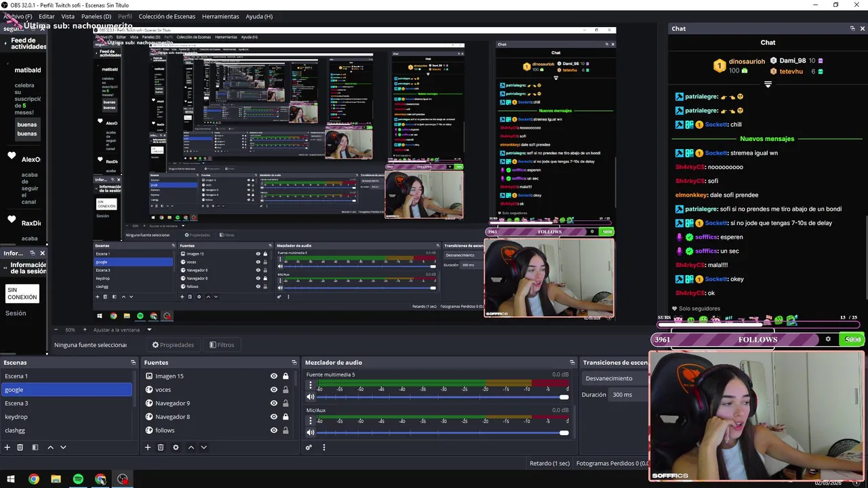
Task: Move scene up in Escenas list
Action: [50, 447]
